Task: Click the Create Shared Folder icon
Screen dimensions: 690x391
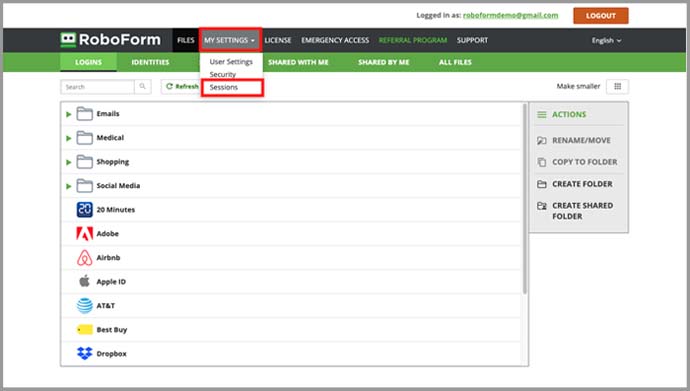Action: pyautogui.click(x=542, y=205)
